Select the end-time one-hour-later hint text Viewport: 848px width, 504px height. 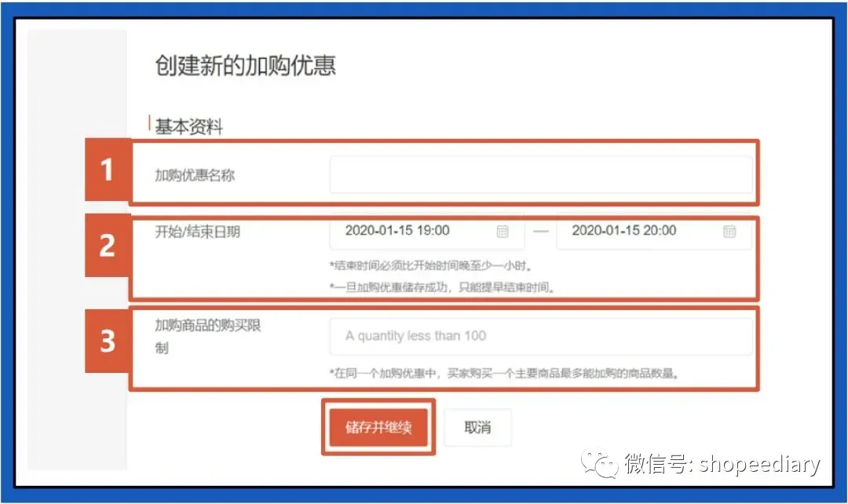point(432,265)
